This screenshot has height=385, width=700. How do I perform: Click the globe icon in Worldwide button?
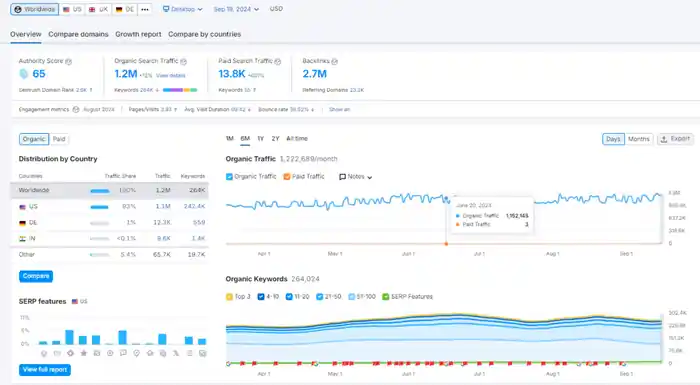(x=18, y=9)
